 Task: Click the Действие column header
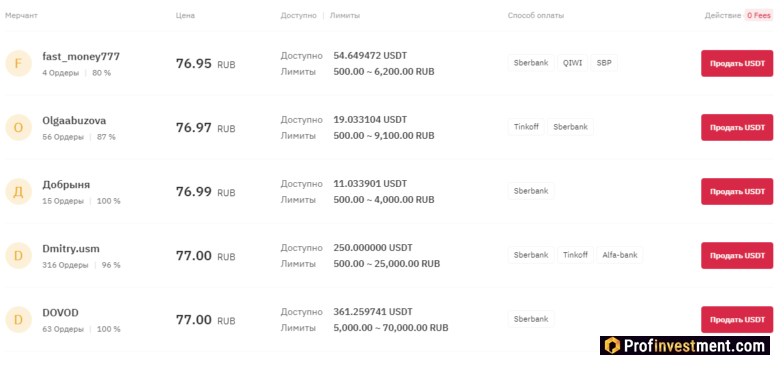pos(723,15)
